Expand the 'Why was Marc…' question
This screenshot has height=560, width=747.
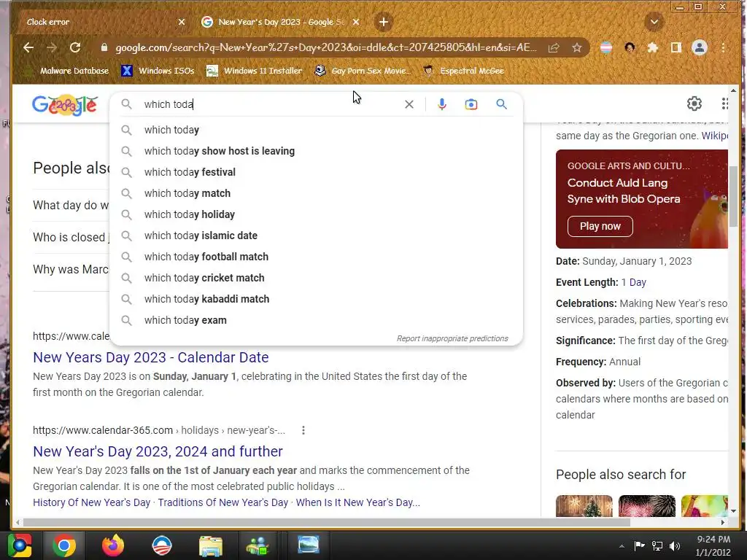(x=71, y=269)
